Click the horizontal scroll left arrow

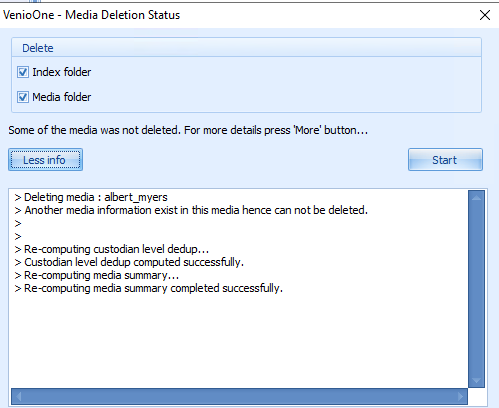click(19, 396)
